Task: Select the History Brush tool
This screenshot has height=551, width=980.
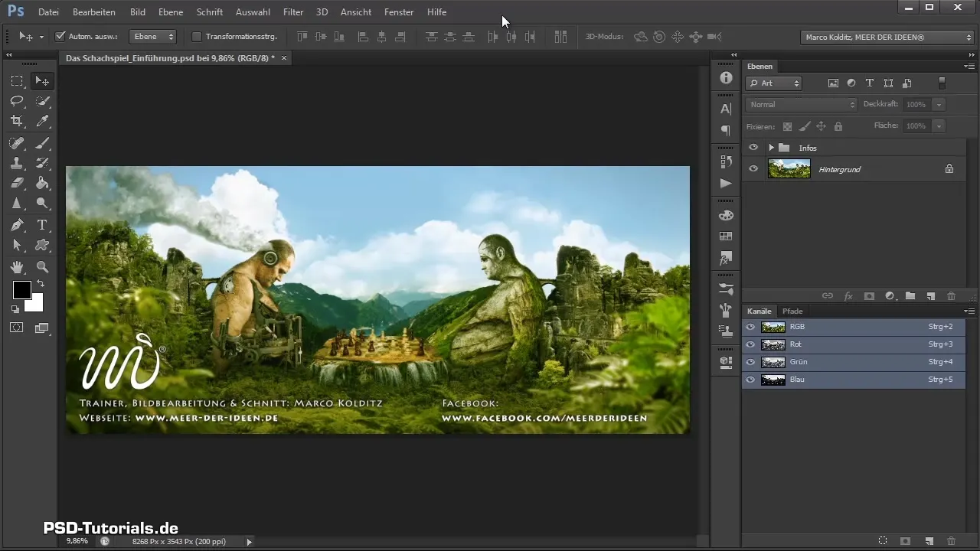Action: [x=43, y=163]
